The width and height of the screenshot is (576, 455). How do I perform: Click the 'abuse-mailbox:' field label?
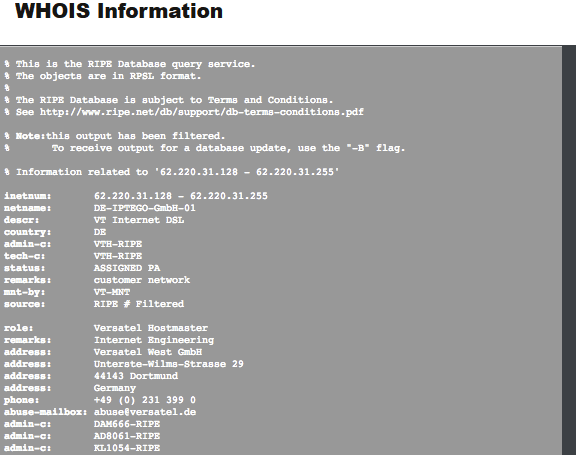click(46, 412)
